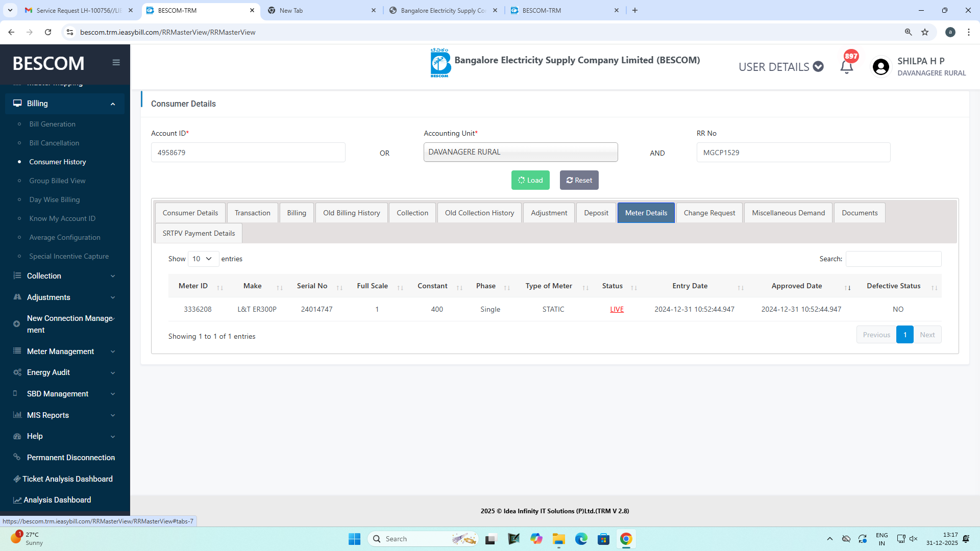Toggle the hamburger sidebar menu icon
The height and width of the screenshot is (551, 980).
point(116,62)
